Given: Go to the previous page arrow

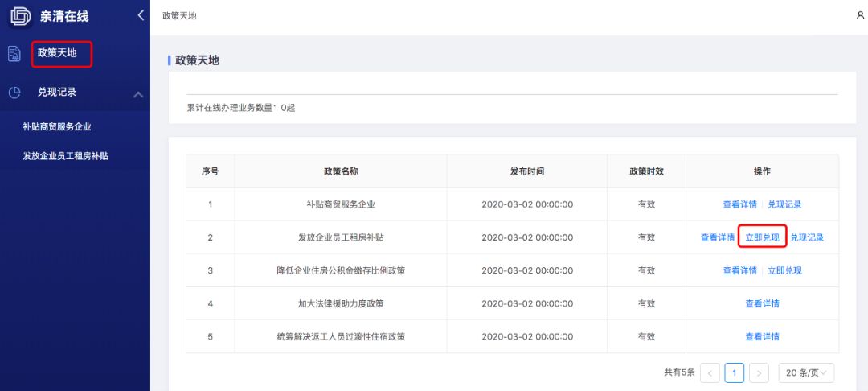Looking at the screenshot, I should (710, 372).
